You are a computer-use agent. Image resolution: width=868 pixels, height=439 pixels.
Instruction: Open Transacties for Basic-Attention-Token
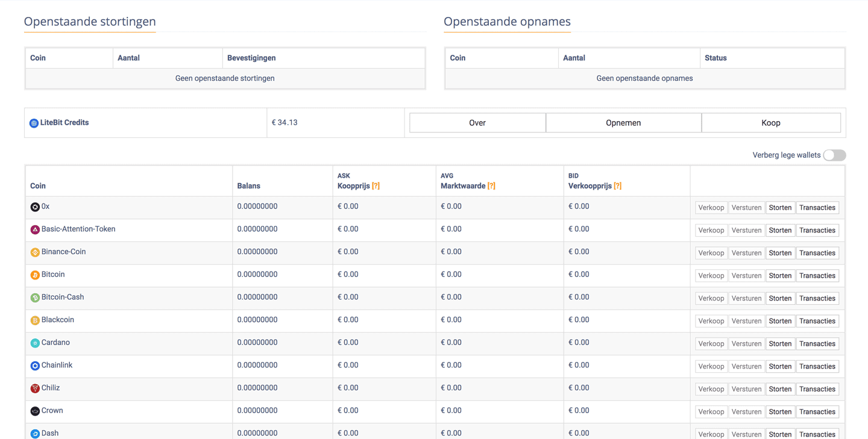[817, 230]
